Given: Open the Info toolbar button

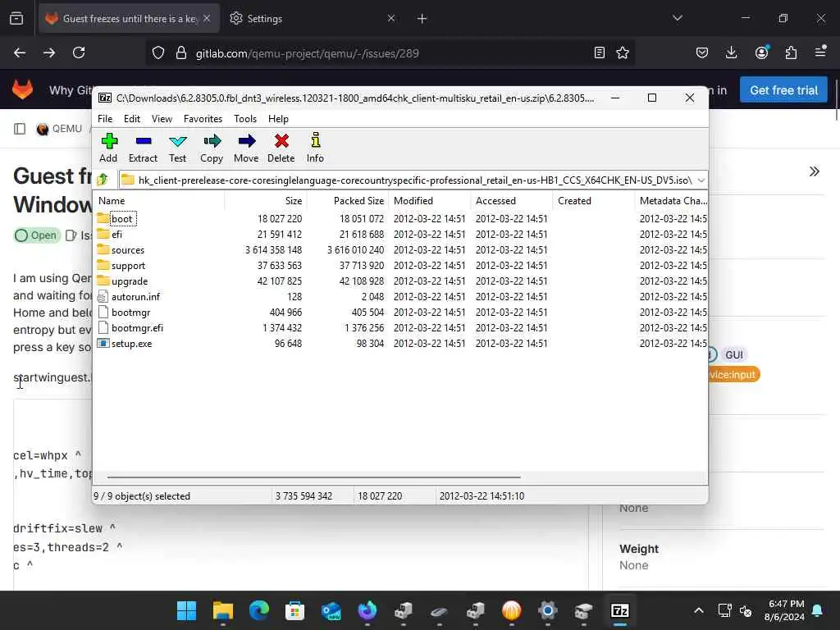Looking at the screenshot, I should pyautogui.click(x=315, y=148).
